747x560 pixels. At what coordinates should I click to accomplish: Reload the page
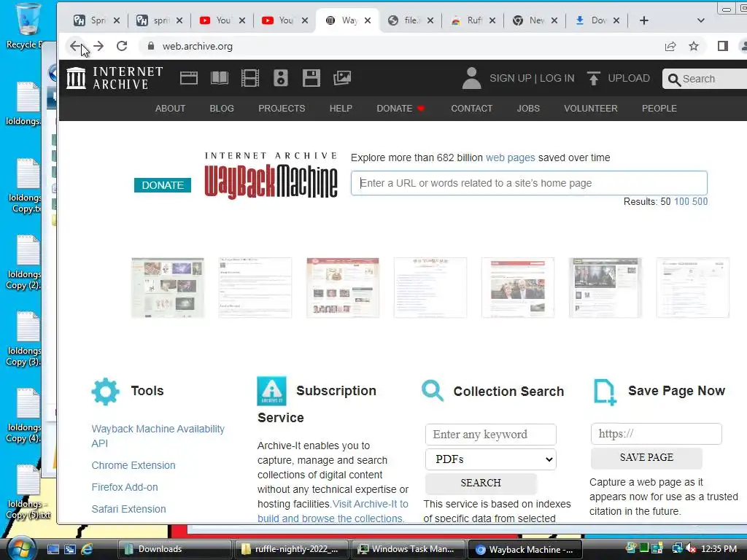pos(122,46)
